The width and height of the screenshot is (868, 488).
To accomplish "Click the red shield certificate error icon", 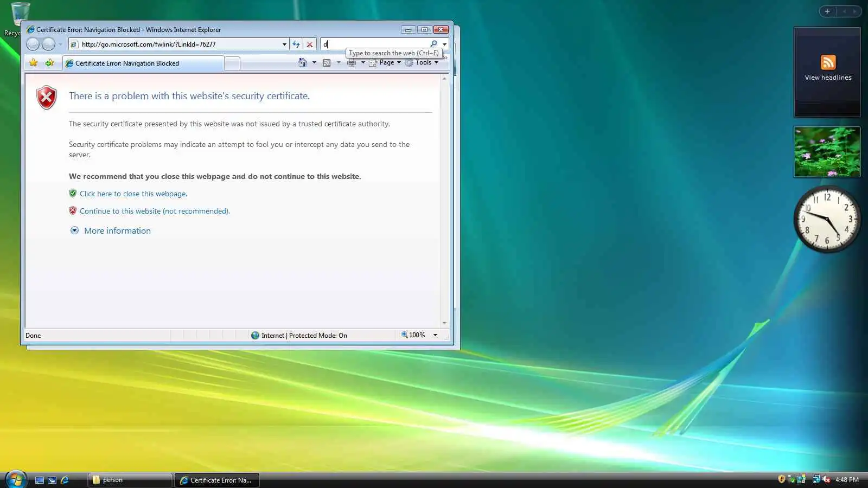I will (47, 98).
